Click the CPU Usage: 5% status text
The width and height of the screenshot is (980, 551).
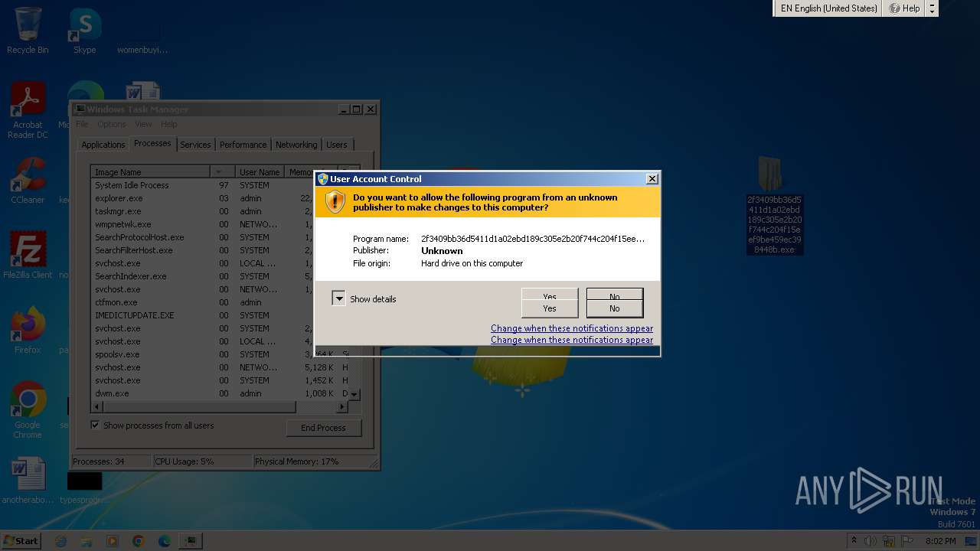pos(185,461)
